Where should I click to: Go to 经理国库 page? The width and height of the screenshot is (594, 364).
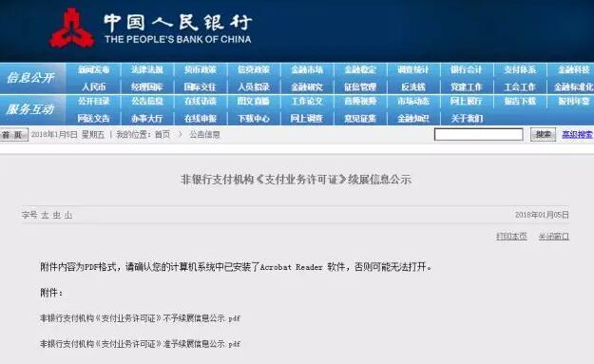pos(147,87)
